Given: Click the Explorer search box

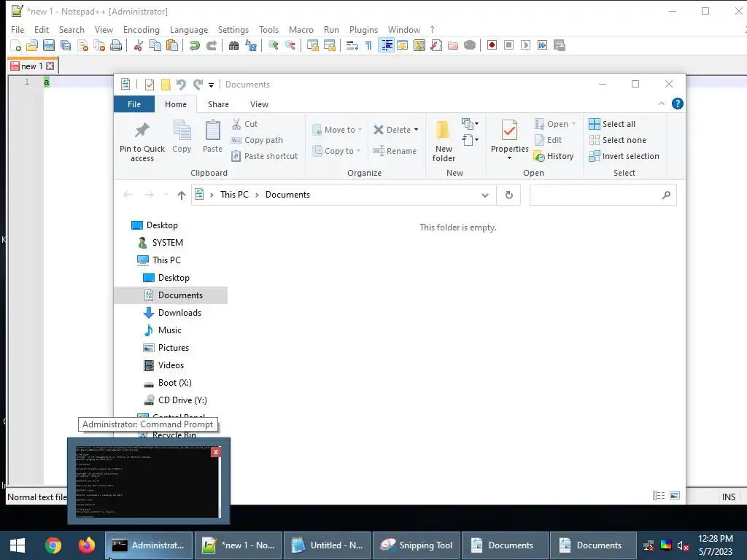Looking at the screenshot, I should click(x=603, y=195).
